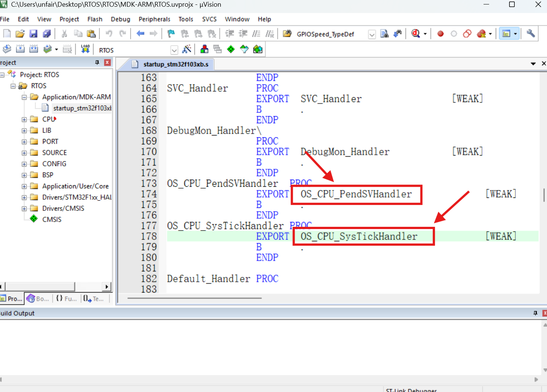Start debug session with magnifier d icon

coord(416,34)
